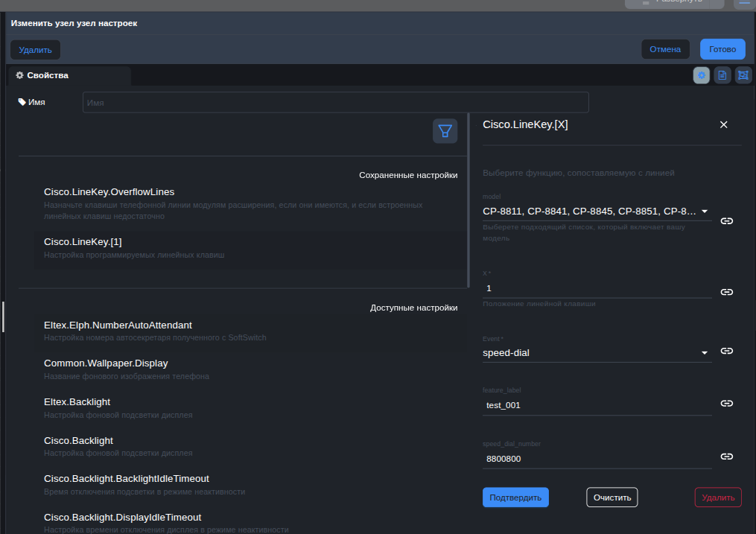Click the Очистить button
The height and width of the screenshot is (534, 756).
612,498
